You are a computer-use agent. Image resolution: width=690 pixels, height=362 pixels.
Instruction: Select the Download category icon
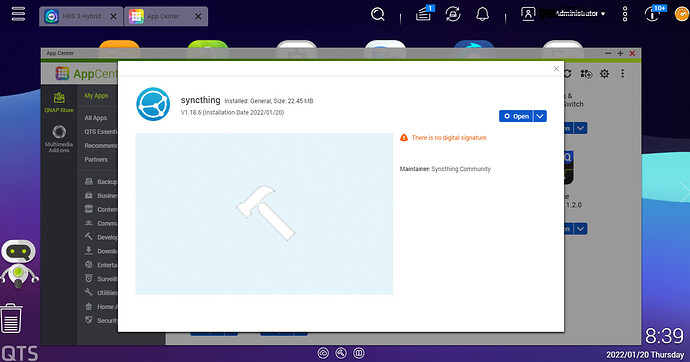88,251
